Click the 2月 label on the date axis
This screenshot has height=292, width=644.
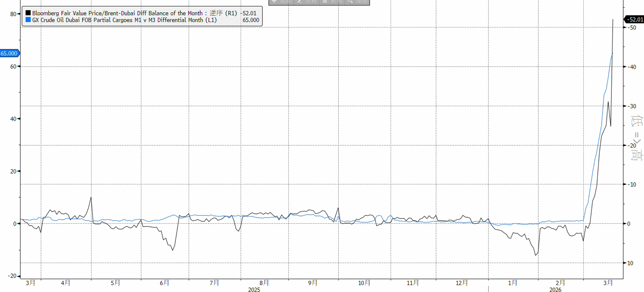point(560,283)
